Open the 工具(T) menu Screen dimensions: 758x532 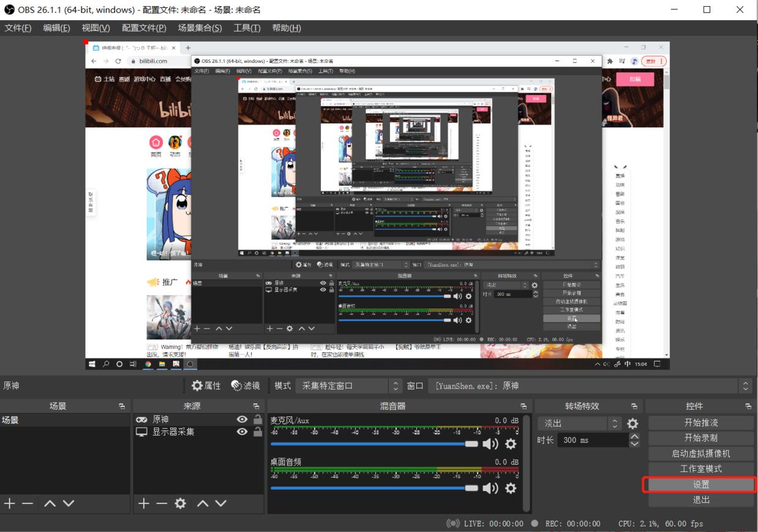[246, 28]
